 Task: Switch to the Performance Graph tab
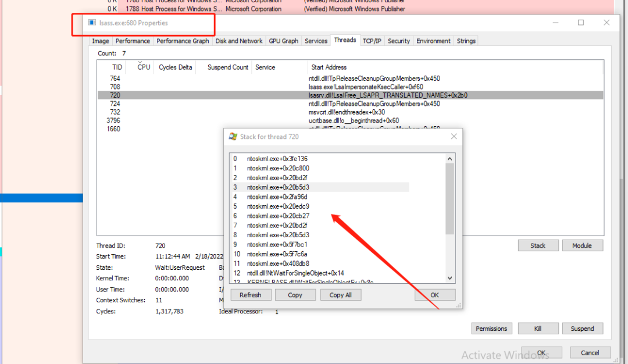(183, 41)
